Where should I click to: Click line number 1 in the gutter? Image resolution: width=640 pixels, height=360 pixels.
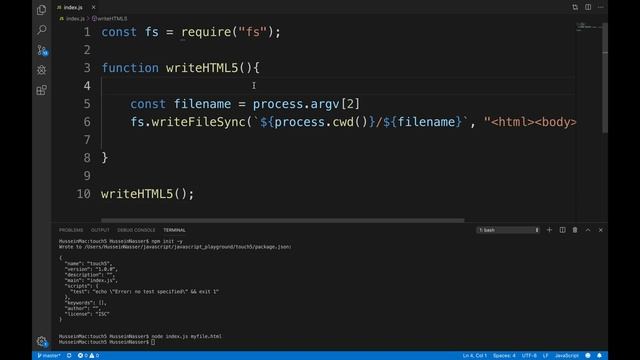pos(87,32)
